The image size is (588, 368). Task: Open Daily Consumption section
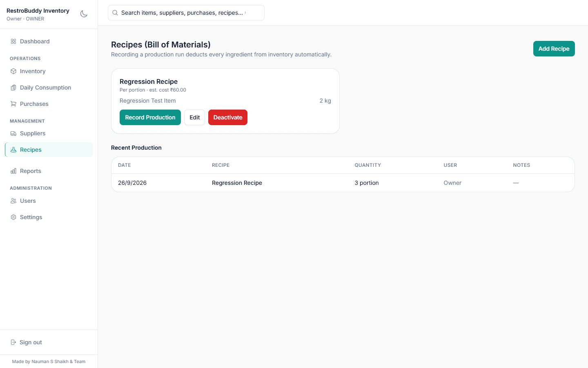pyautogui.click(x=49, y=88)
